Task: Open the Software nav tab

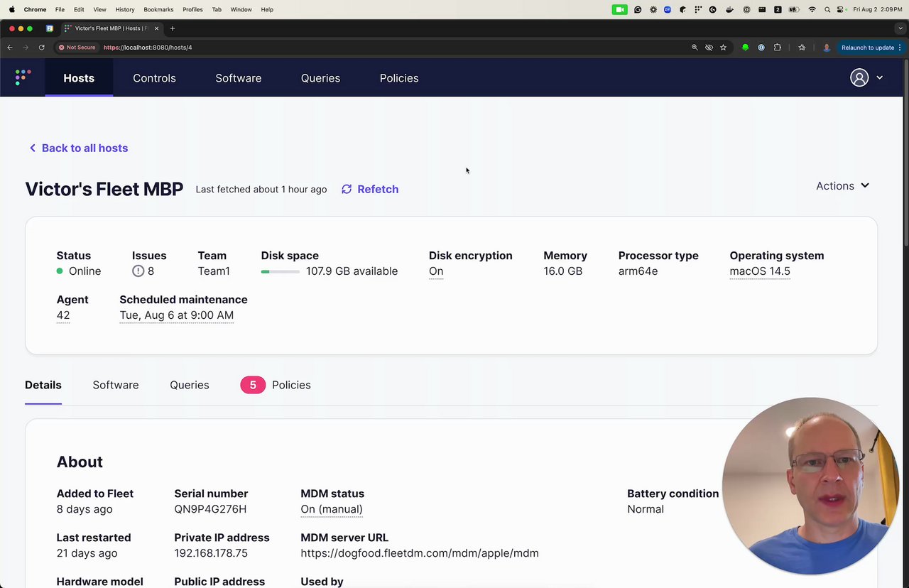Action: click(239, 78)
